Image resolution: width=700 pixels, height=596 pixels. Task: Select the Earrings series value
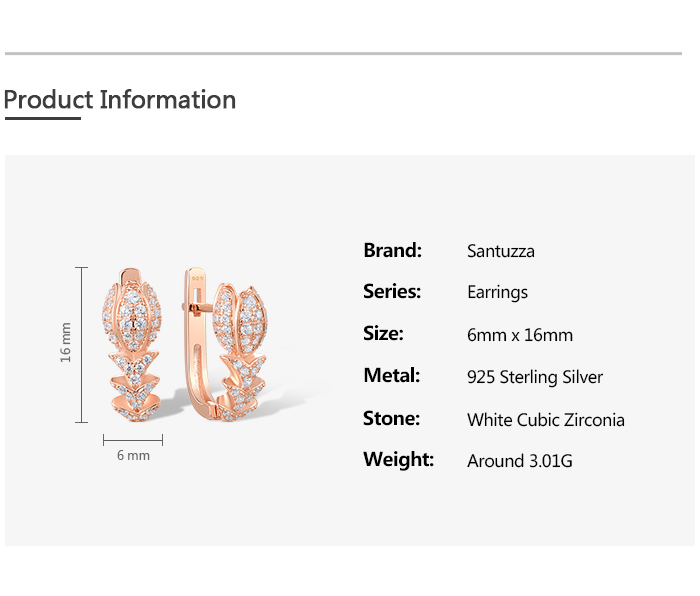pyautogui.click(x=497, y=292)
